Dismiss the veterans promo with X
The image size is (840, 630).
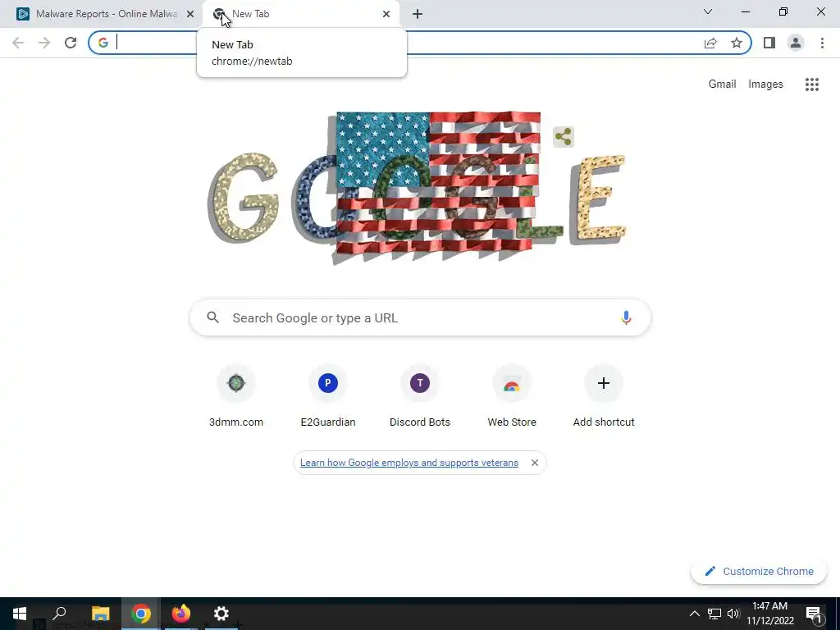(x=535, y=463)
